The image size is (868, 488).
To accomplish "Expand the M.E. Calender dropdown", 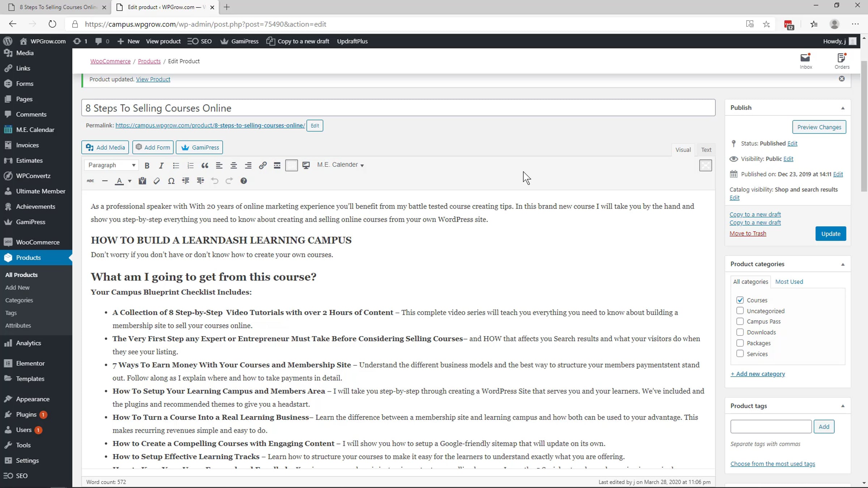I will tap(340, 165).
